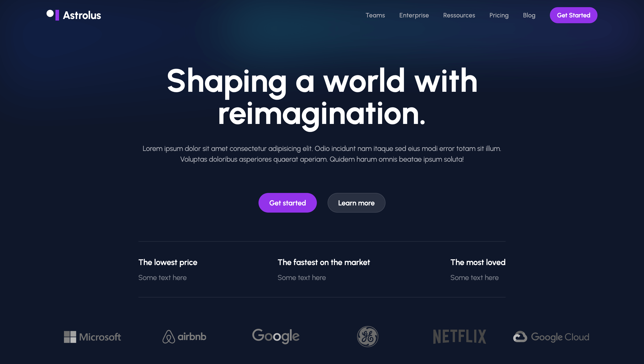Viewport: 644px width, 364px height.
Task: Click the Get Started button in navbar
Action: tap(574, 15)
